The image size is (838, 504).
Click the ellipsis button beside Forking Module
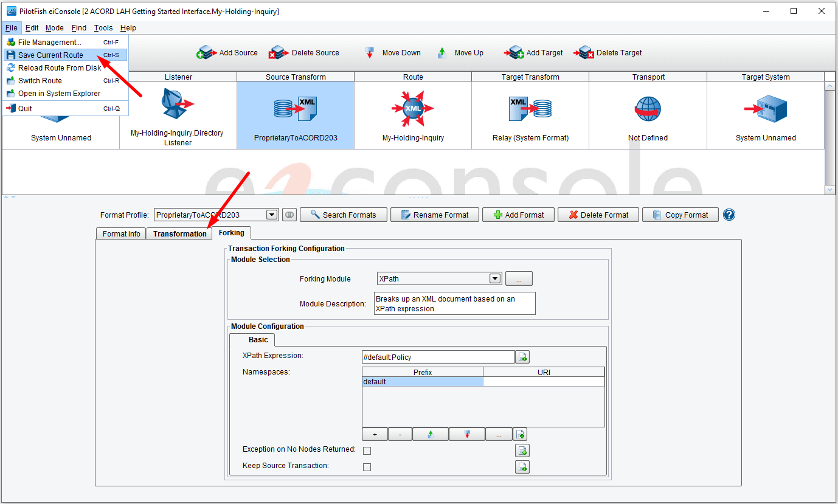pyautogui.click(x=519, y=278)
